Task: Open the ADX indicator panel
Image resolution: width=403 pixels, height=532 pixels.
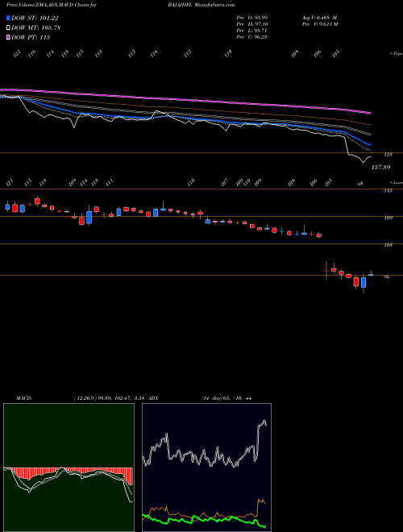Action: pos(206,468)
